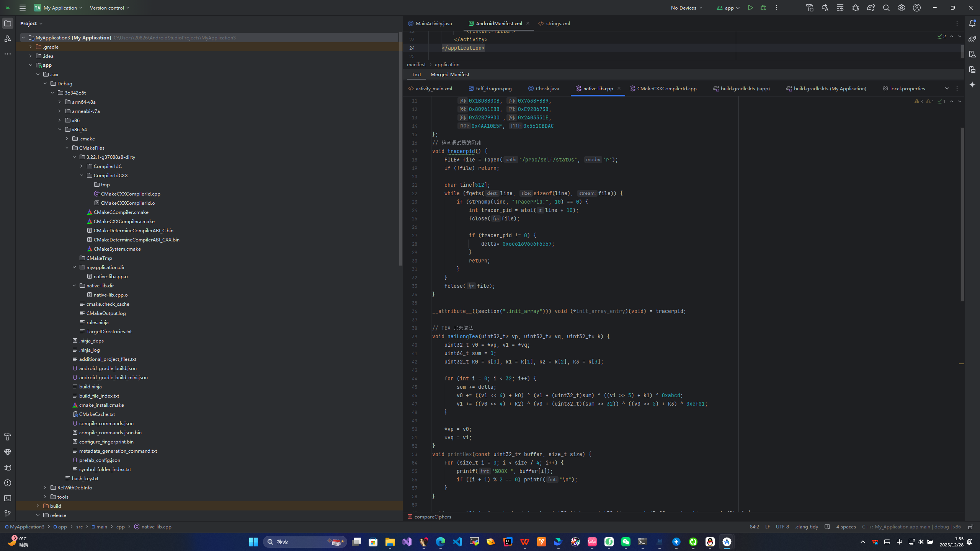
Task: Open the IDE settings gear
Action: 902,8
